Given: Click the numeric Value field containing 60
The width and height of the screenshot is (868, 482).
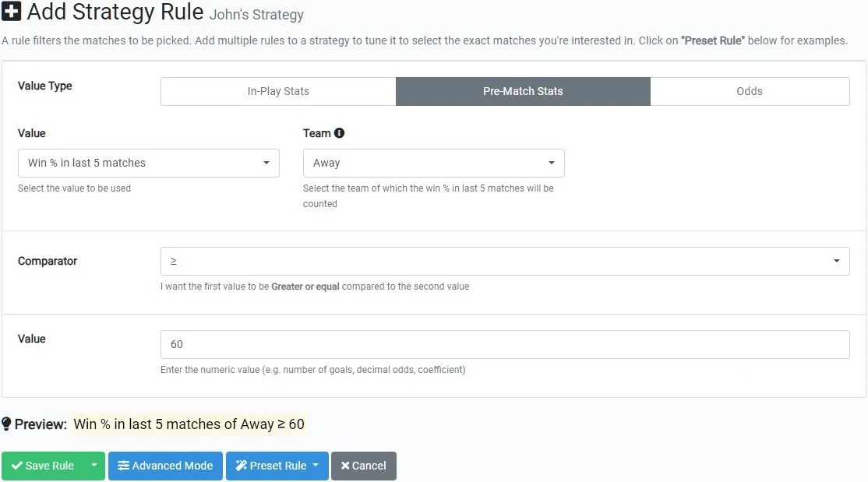Looking at the screenshot, I should (x=504, y=344).
